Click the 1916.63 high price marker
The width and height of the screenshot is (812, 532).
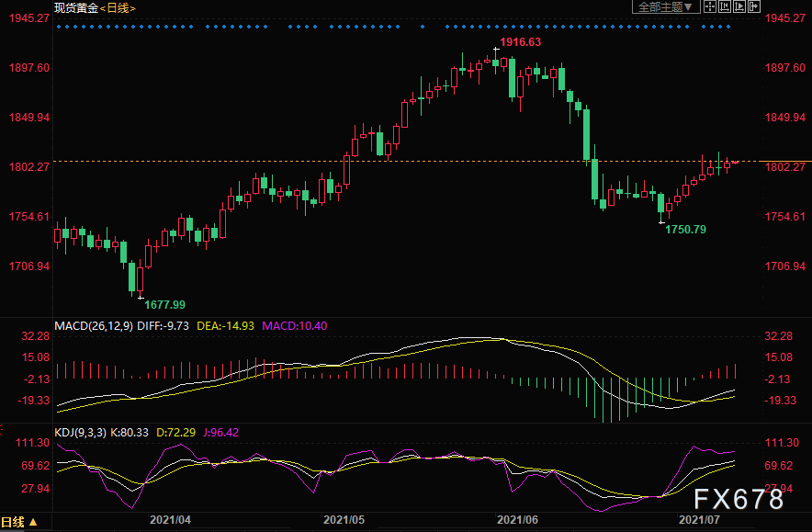point(521,42)
